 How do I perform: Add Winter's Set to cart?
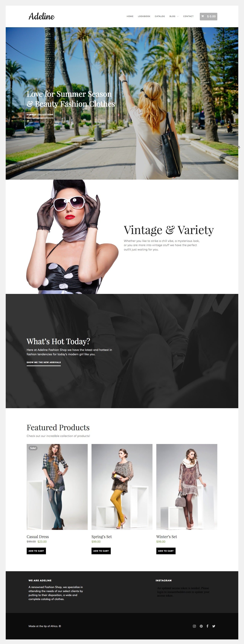point(166,551)
